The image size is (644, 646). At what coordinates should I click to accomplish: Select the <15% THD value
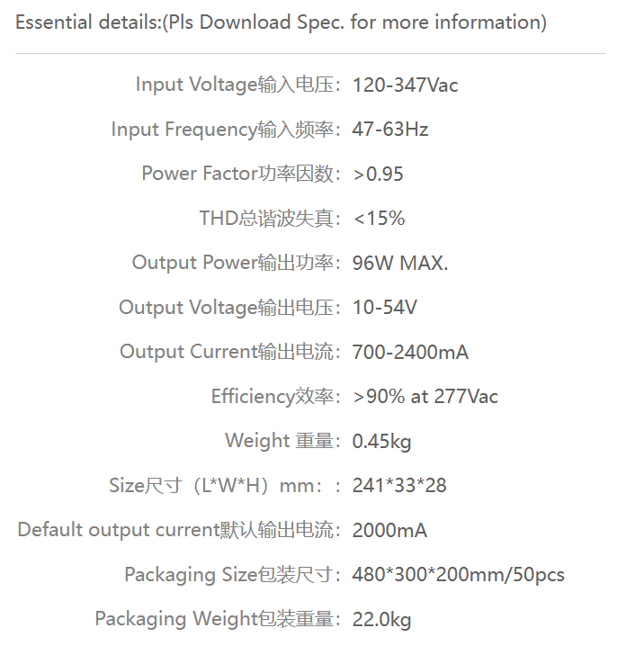click(379, 219)
